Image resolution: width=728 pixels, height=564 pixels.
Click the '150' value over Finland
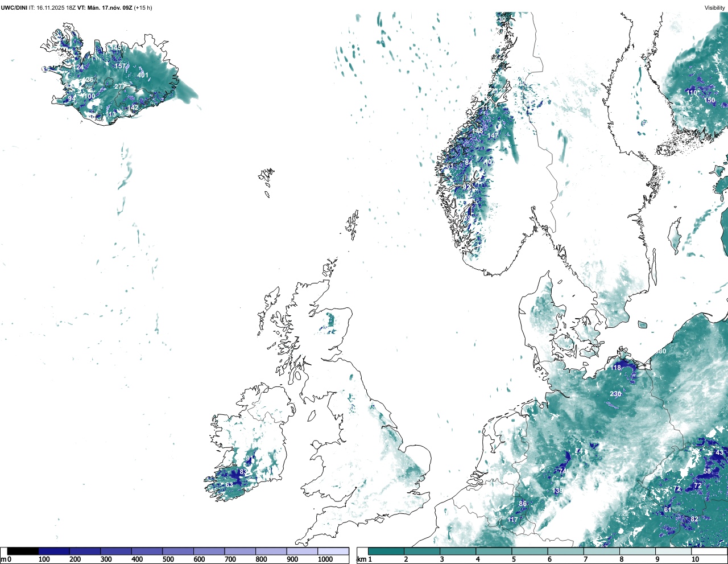point(710,100)
